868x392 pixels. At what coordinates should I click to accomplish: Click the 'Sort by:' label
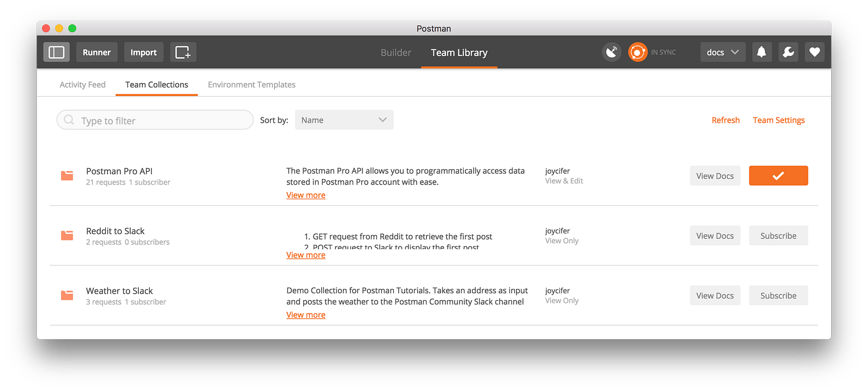(x=274, y=120)
